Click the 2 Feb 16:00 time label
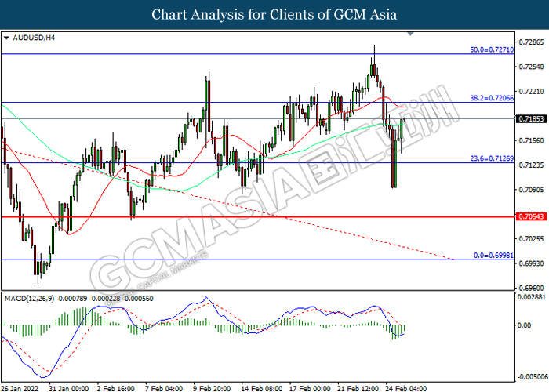The image size is (549, 392). (115, 388)
